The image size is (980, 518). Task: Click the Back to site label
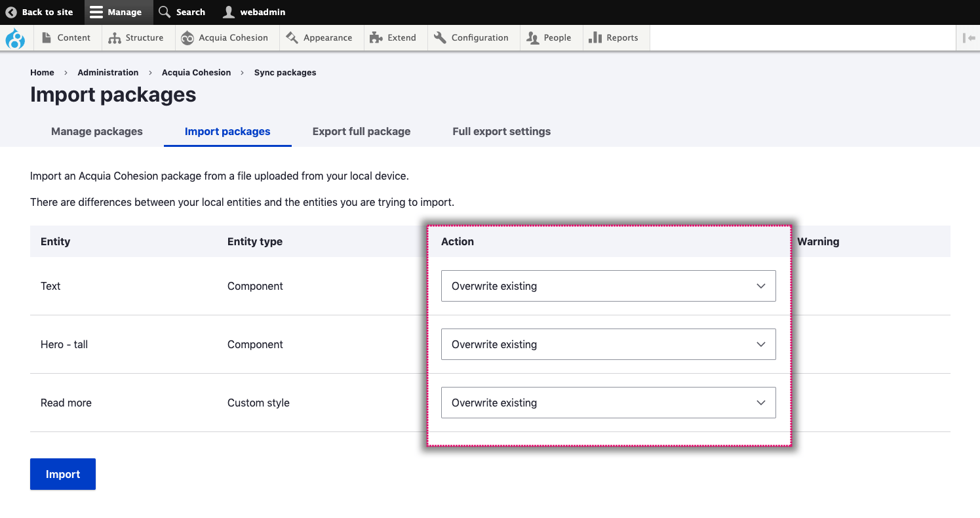point(48,12)
